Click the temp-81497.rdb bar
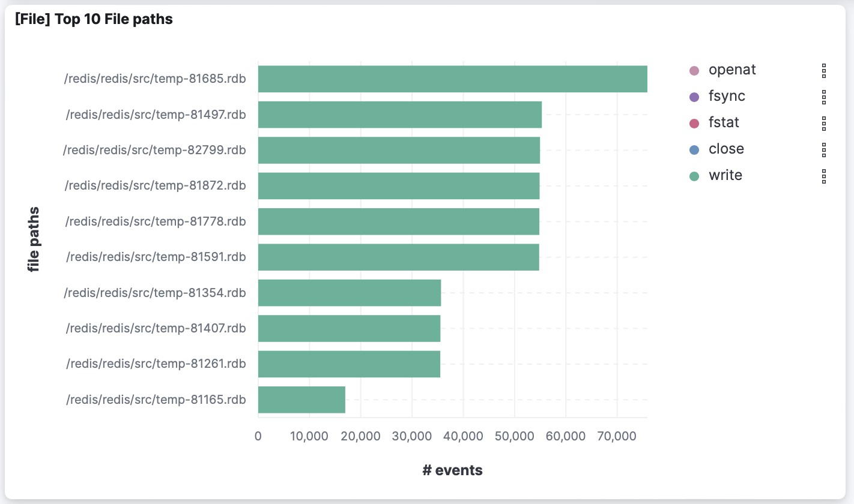Image resolution: width=854 pixels, height=504 pixels. click(x=399, y=115)
